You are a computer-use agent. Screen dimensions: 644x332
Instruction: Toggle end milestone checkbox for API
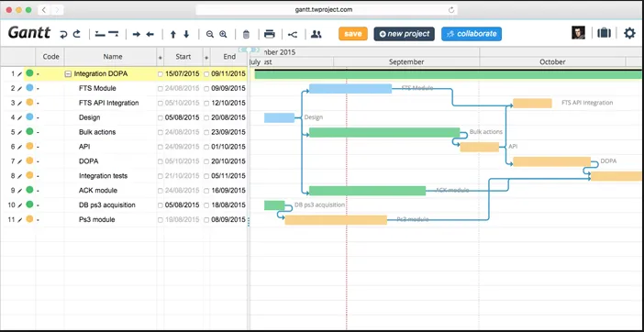(206, 147)
